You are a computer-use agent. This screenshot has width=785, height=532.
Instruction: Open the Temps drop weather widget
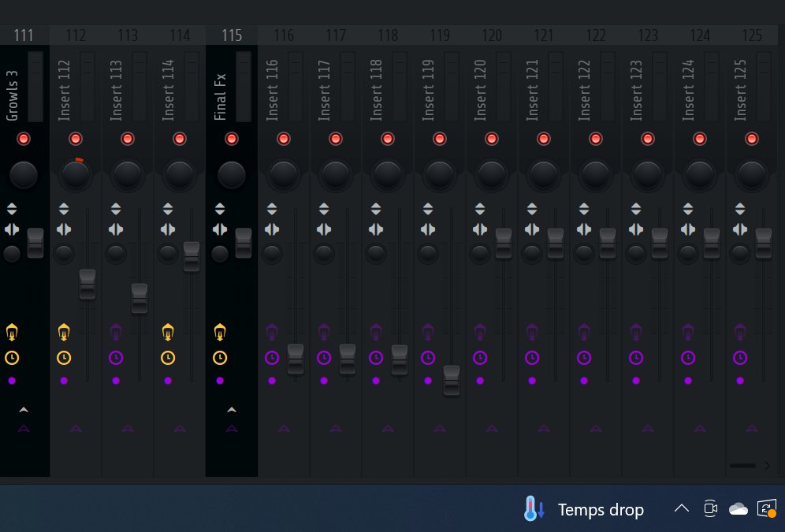[x=583, y=509]
